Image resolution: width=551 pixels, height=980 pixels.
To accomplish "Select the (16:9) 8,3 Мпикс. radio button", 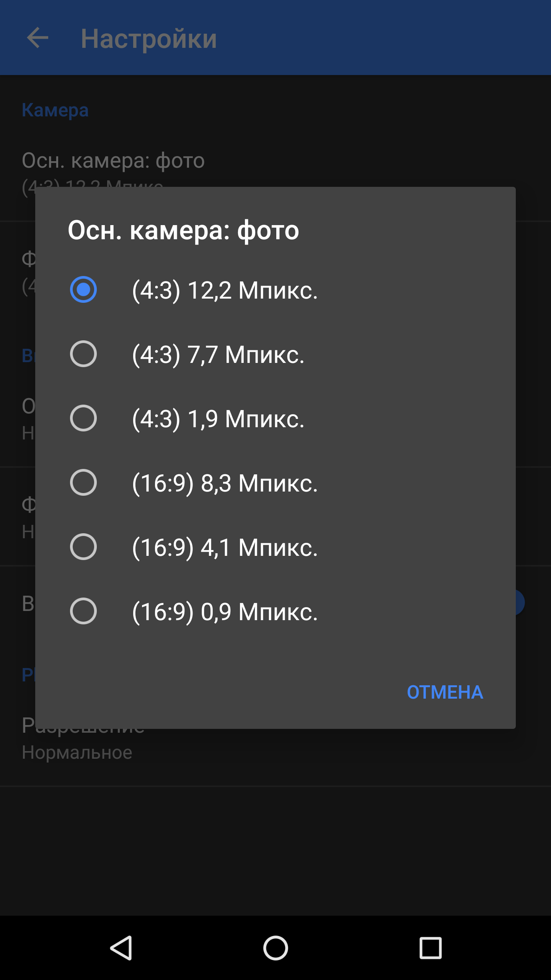I will [83, 482].
